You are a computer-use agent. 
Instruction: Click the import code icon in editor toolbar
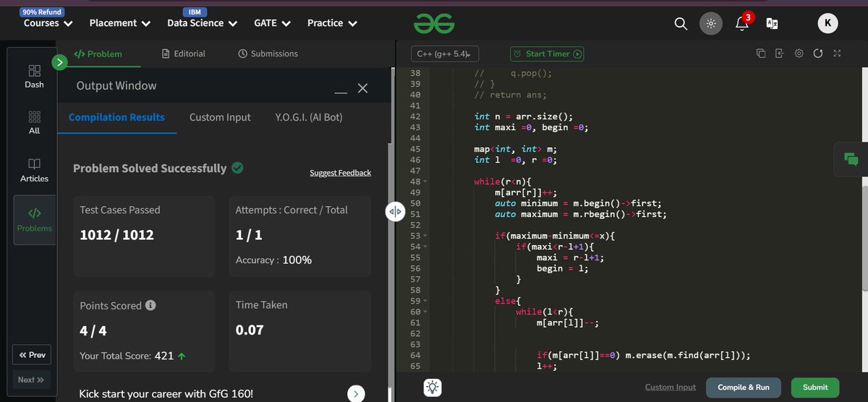tap(780, 54)
